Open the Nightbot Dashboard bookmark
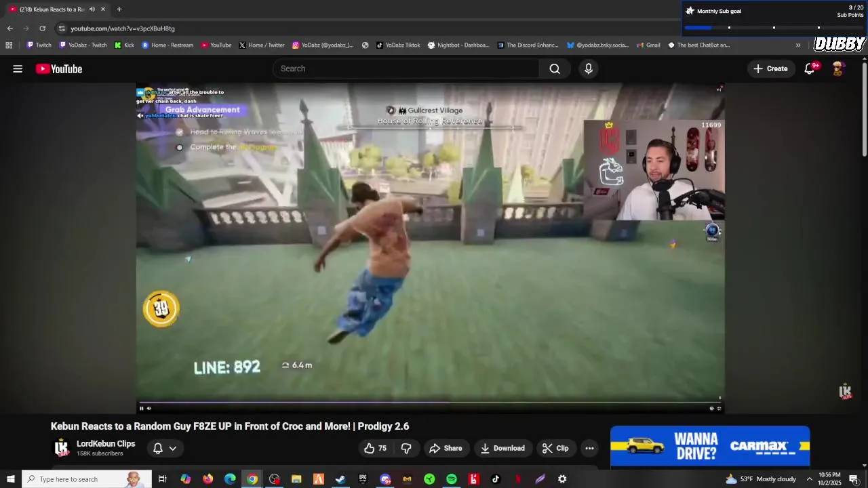This screenshot has width=868, height=488. [458, 45]
